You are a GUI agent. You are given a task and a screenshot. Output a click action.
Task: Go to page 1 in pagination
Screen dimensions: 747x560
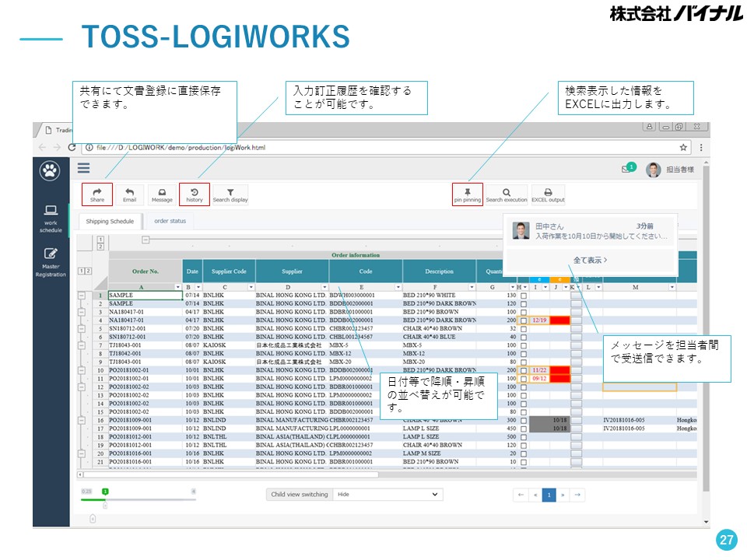click(549, 495)
